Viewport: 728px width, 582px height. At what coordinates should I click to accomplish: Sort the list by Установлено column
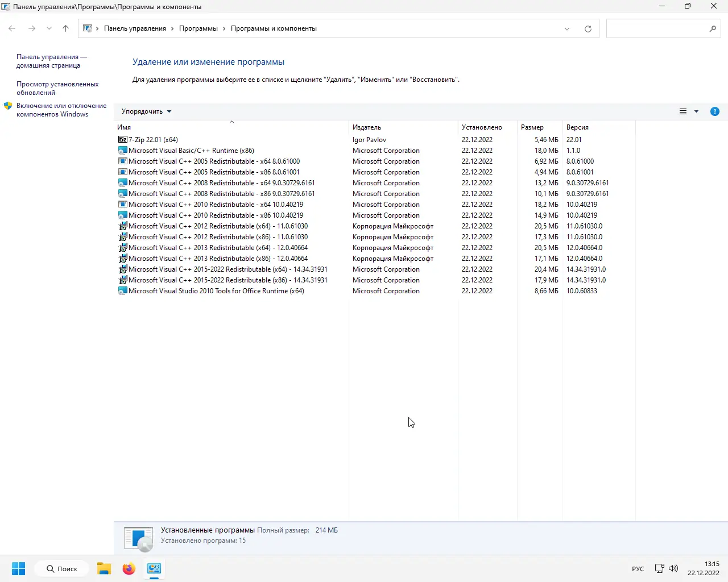[487, 127]
